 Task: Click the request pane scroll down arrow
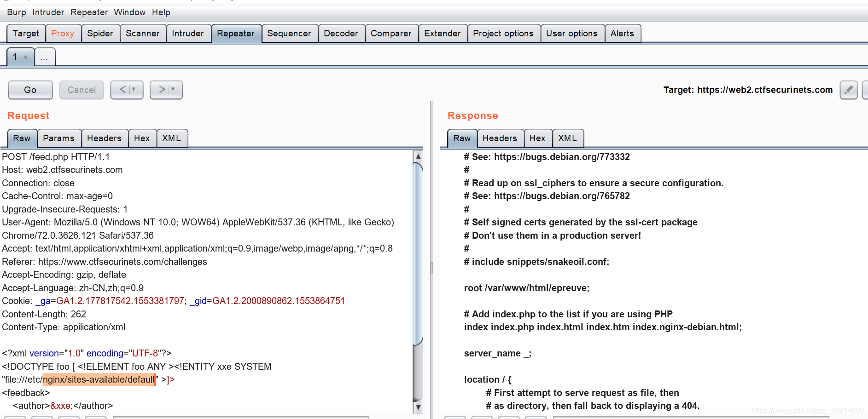pos(418,407)
